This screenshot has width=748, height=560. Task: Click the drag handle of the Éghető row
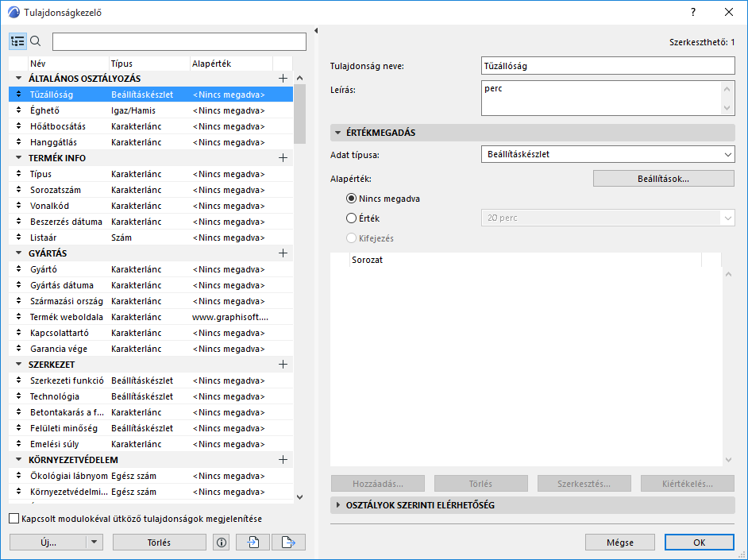[x=18, y=110]
